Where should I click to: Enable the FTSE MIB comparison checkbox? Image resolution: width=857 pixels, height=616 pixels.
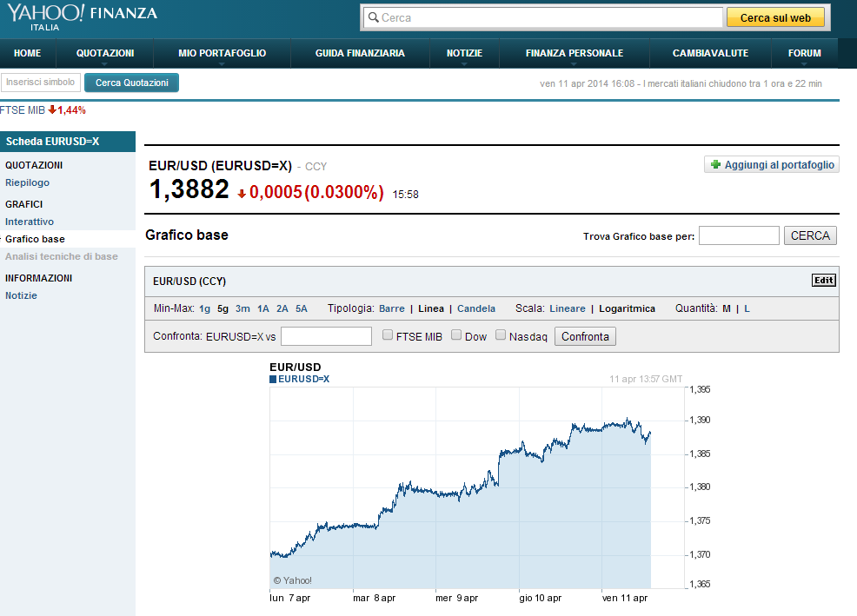tap(388, 335)
